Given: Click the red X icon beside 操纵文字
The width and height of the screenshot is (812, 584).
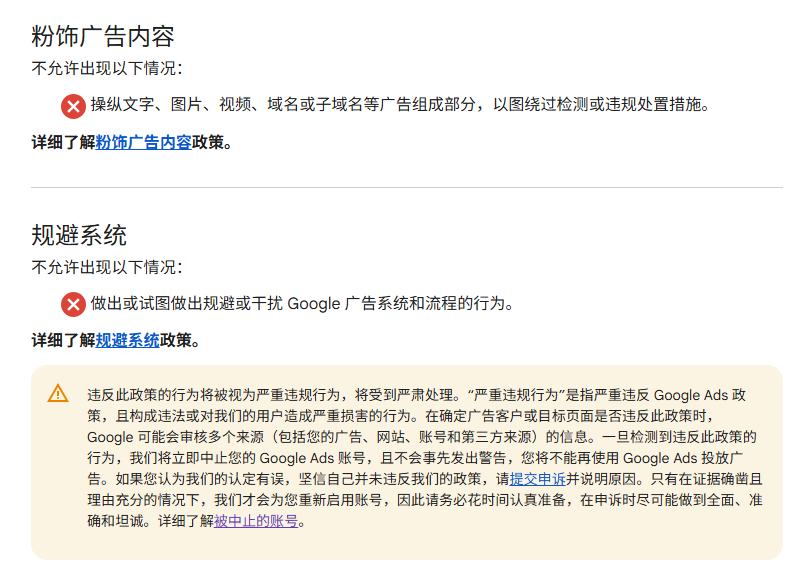Looking at the screenshot, I should [x=74, y=107].
